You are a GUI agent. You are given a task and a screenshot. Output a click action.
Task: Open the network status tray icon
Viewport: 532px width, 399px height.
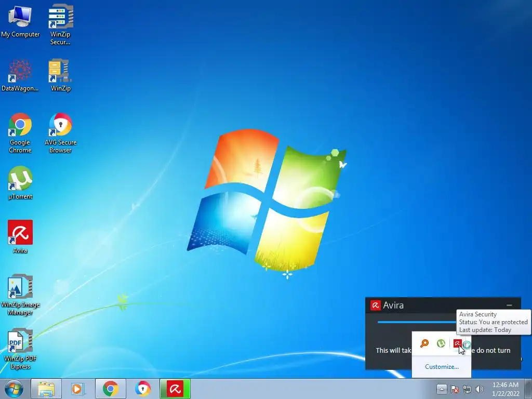click(x=467, y=389)
